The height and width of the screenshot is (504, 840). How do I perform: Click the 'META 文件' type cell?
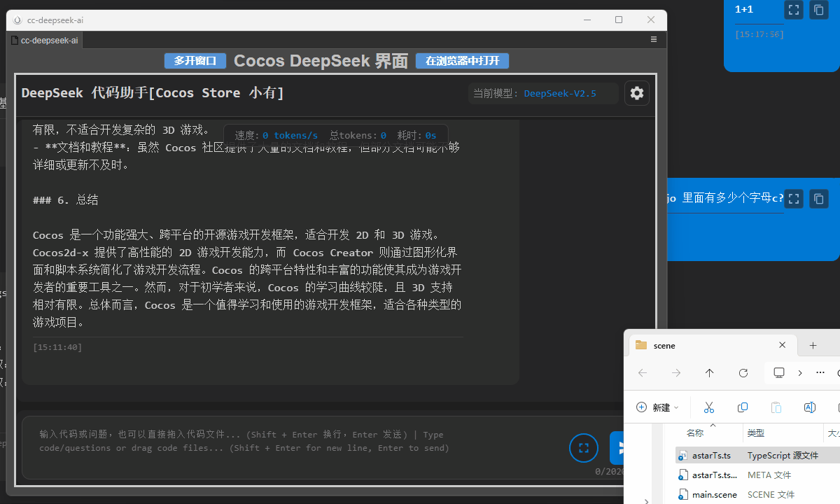769,475
